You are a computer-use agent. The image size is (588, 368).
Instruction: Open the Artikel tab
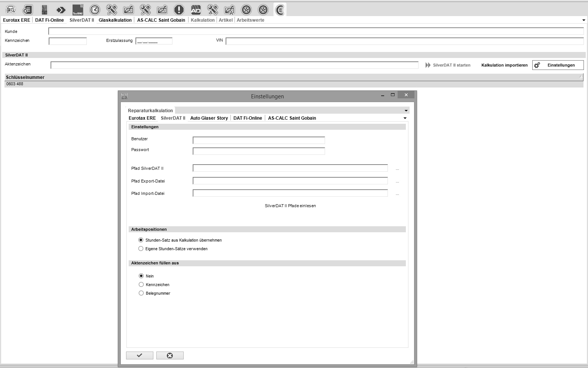pos(226,20)
